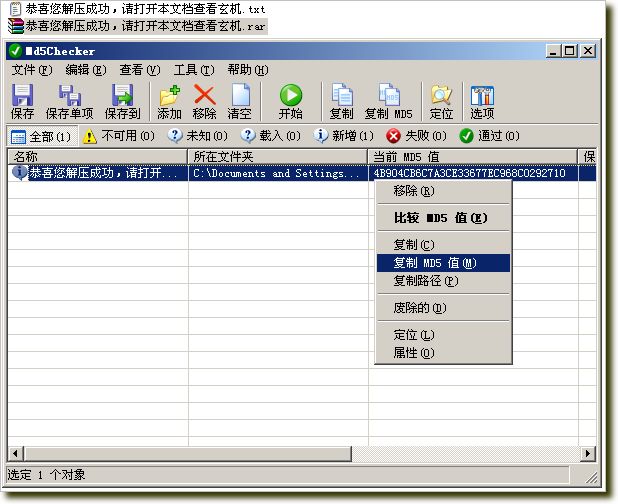Click the file name cell 恭喜您解压成功，请打开...
The height and width of the screenshot is (504, 618).
click(103, 173)
